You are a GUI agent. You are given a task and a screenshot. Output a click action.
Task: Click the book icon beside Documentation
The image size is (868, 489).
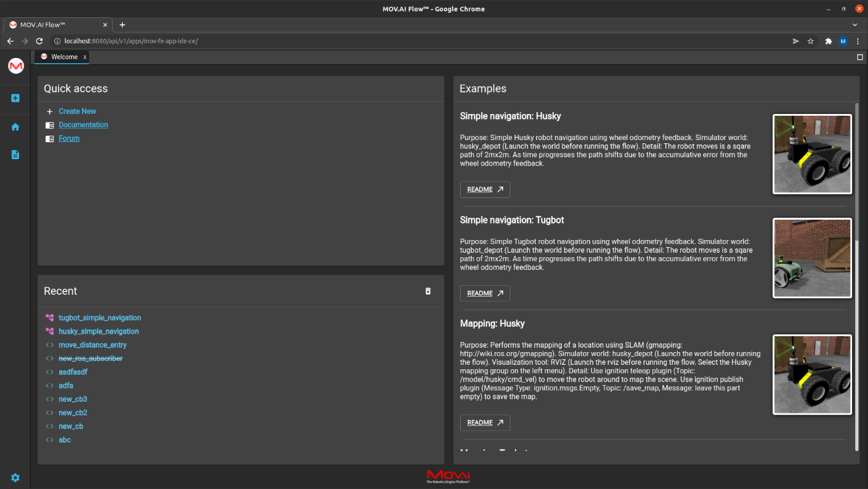coord(50,125)
